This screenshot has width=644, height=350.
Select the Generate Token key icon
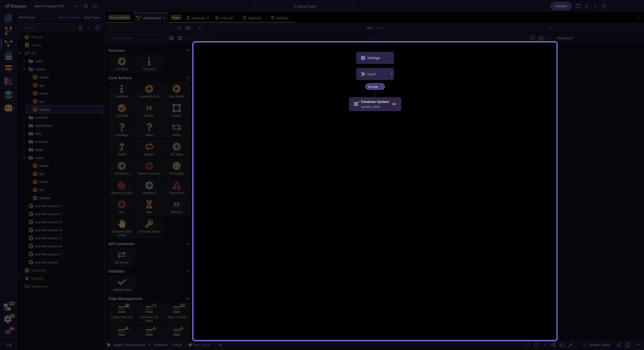click(x=149, y=224)
